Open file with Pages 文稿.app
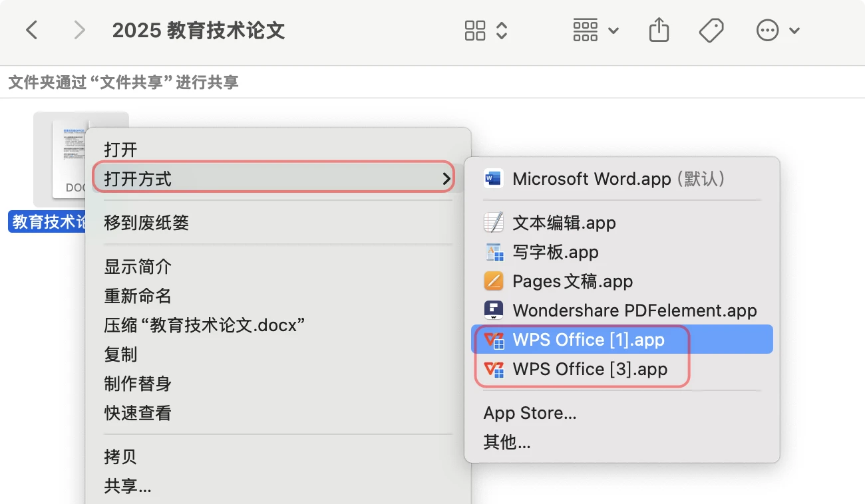The image size is (865, 504). (572, 281)
